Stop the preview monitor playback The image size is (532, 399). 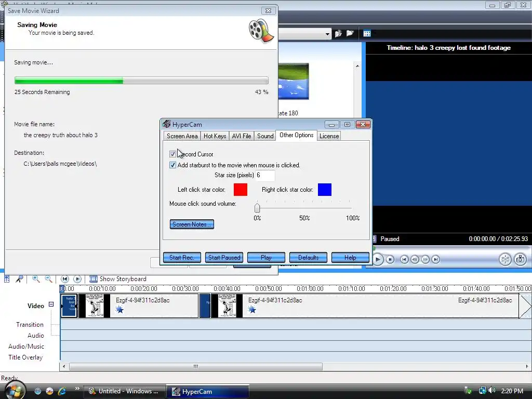tap(390, 260)
